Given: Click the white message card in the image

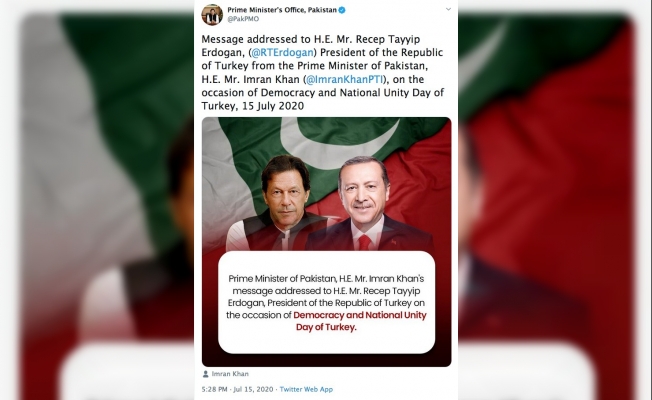Looking at the screenshot, I should [326, 302].
